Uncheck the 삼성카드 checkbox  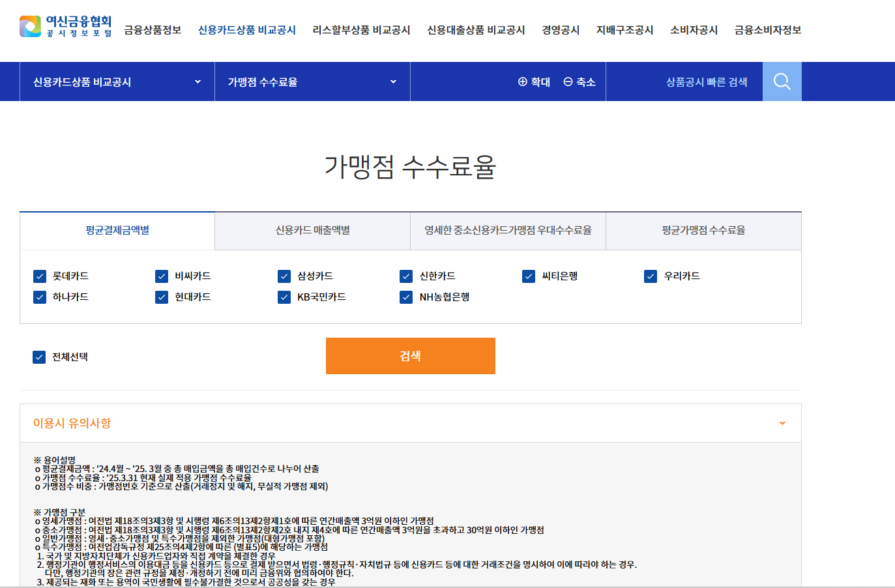point(284,276)
